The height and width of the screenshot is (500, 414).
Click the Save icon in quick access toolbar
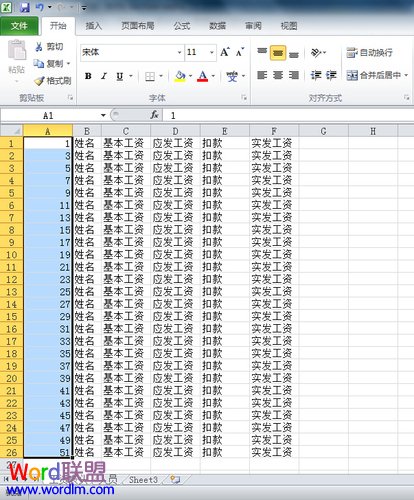click(24, 7)
